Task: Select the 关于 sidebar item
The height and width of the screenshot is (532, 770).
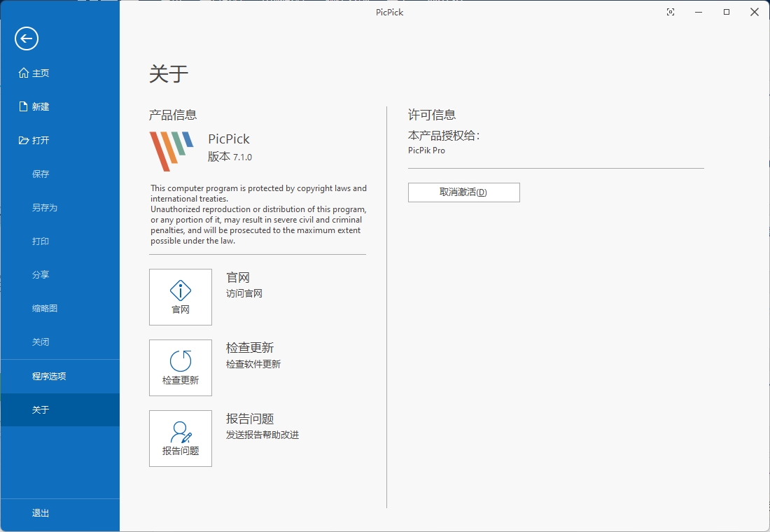Action: tap(41, 410)
